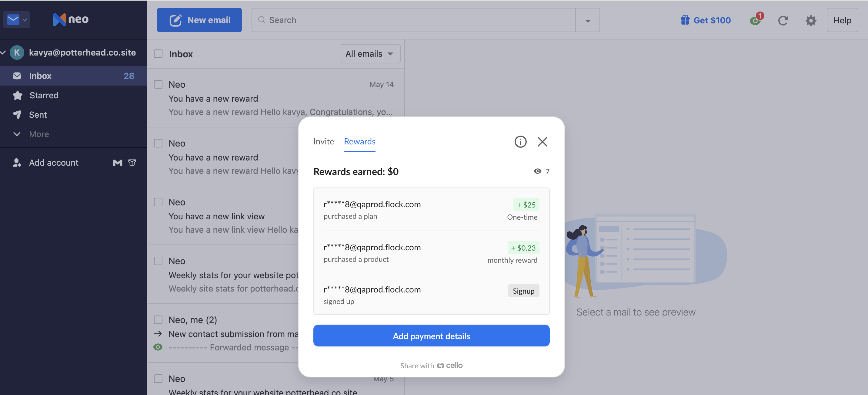Image resolution: width=868 pixels, height=395 pixels.
Task: Click the info circle icon in dialog
Action: 520,142
